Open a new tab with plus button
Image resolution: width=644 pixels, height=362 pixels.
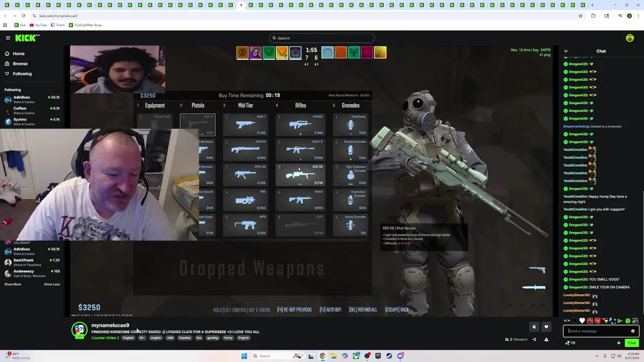[x=592, y=5]
